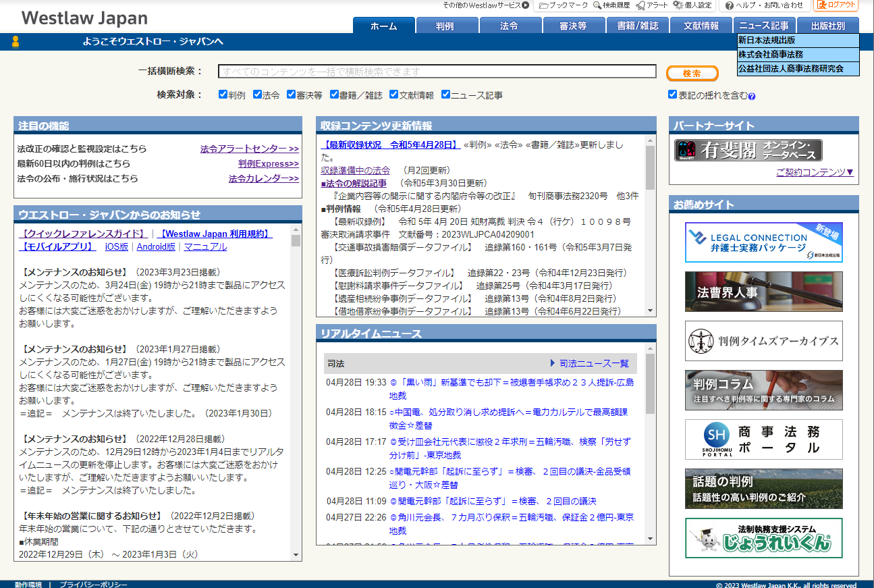Screen dimensions: 874x588
Task: Switch to the 書籍/雑誌 tab
Action: point(637,26)
